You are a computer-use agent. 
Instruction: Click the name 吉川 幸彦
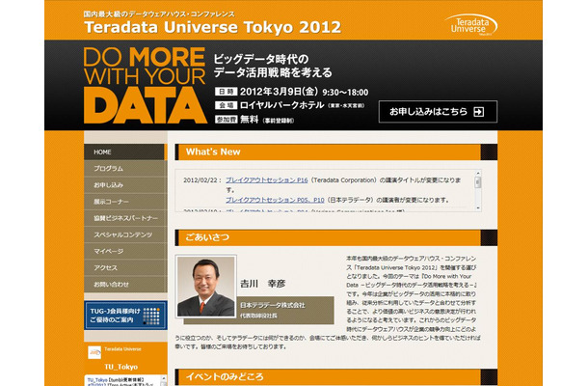click(263, 284)
